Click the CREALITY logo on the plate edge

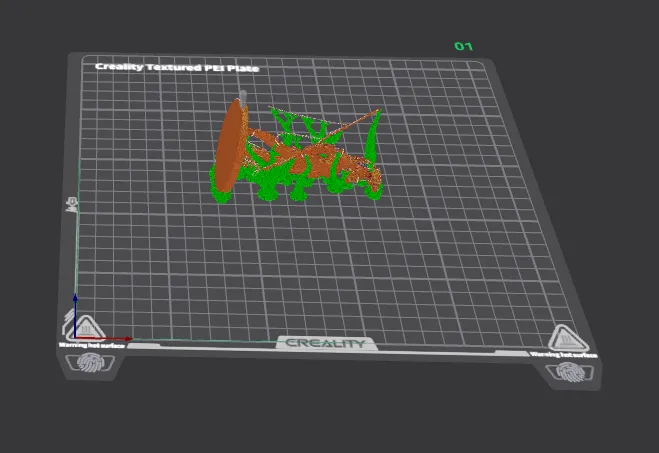pyautogui.click(x=326, y=343)
